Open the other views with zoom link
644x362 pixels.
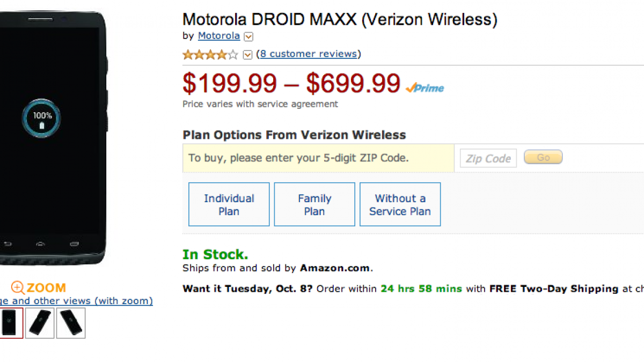pyautogui.click(x=75, y=301)
